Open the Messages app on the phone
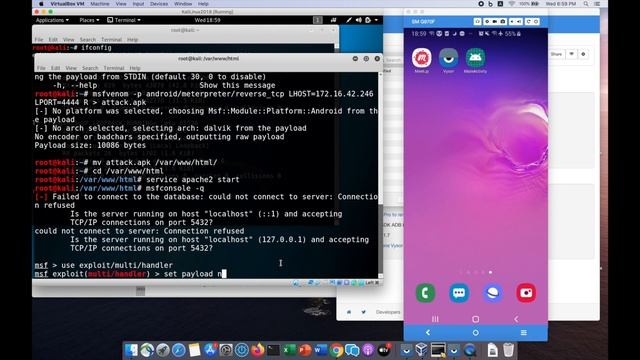Image resolution: width=640 pixels, height=360 pixels. (x=459, y=293)
